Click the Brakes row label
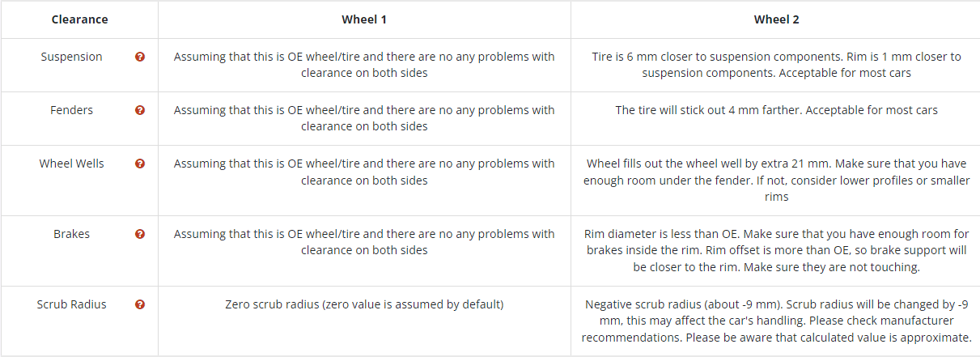This screenshot has width=980, height=357. pyautogui.click(x=72, y=234)
